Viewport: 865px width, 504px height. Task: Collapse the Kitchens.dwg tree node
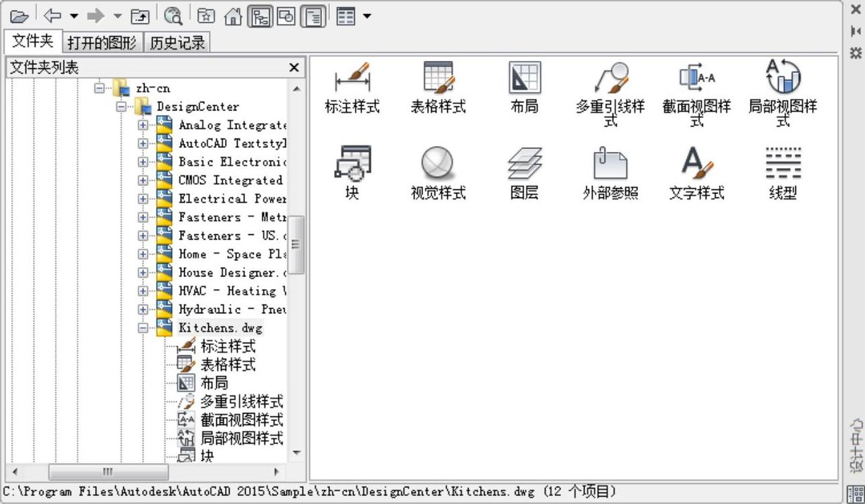143,328
